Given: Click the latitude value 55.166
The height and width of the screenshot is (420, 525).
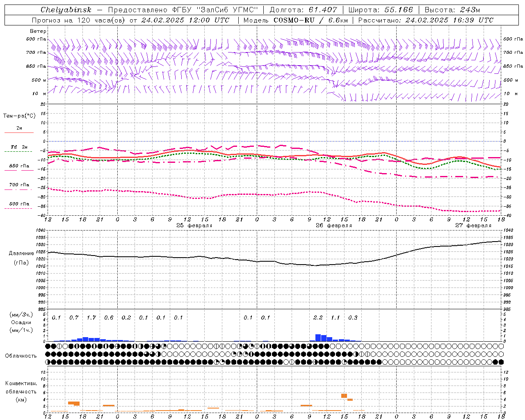Looking at the screenshot, I should (398, 10).
